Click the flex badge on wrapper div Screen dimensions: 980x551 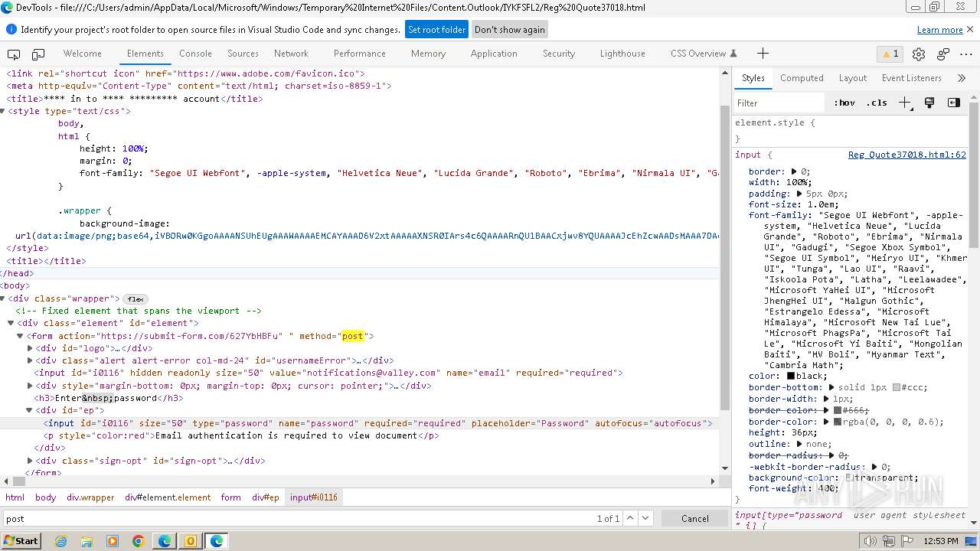[136, 299]
